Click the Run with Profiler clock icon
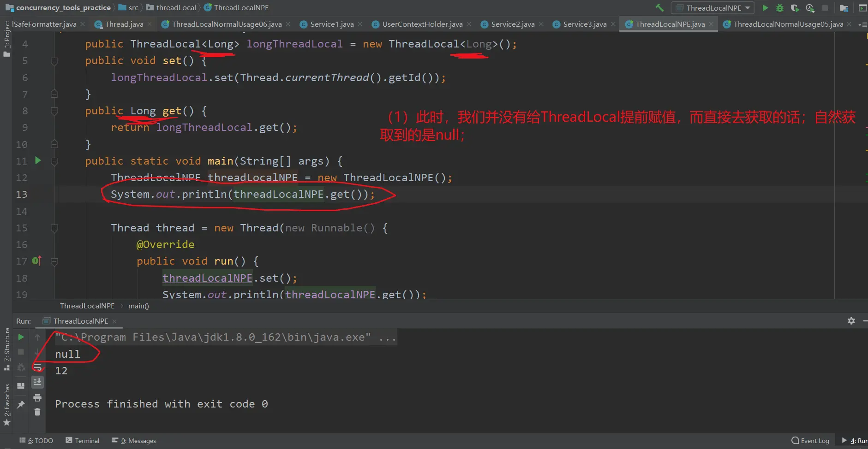This screenshot has height=449, width=868. 810,8
